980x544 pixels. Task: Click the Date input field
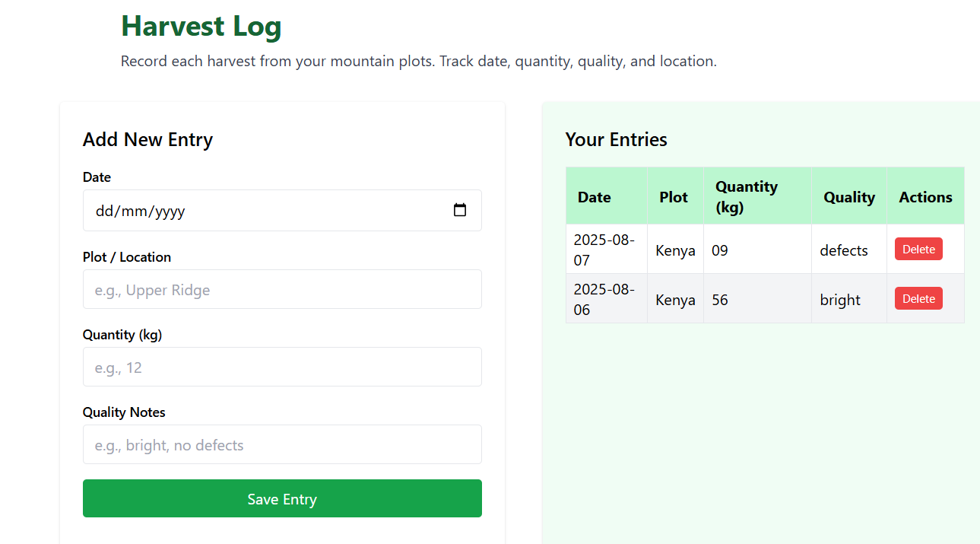click(x=282, y=211)
